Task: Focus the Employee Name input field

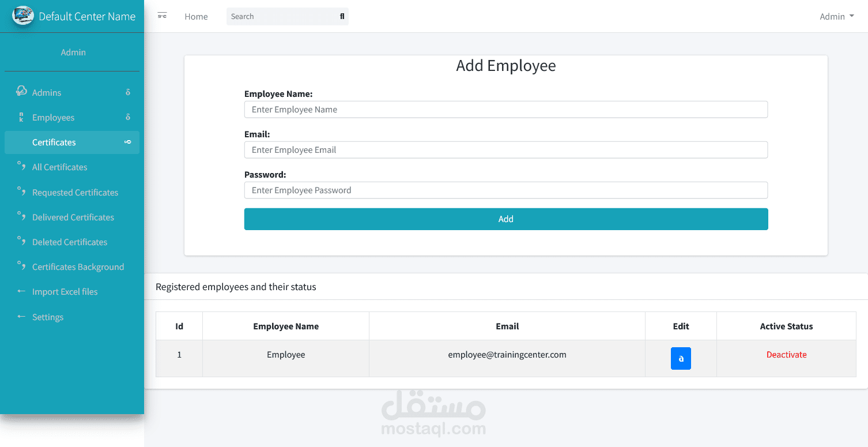Action: pyautogui.click(x=506, y=110)
